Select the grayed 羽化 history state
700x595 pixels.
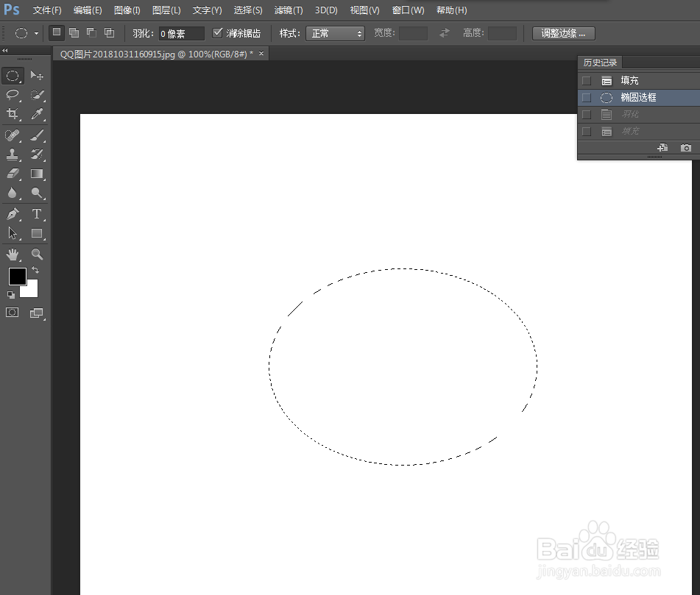coord(639,115)
